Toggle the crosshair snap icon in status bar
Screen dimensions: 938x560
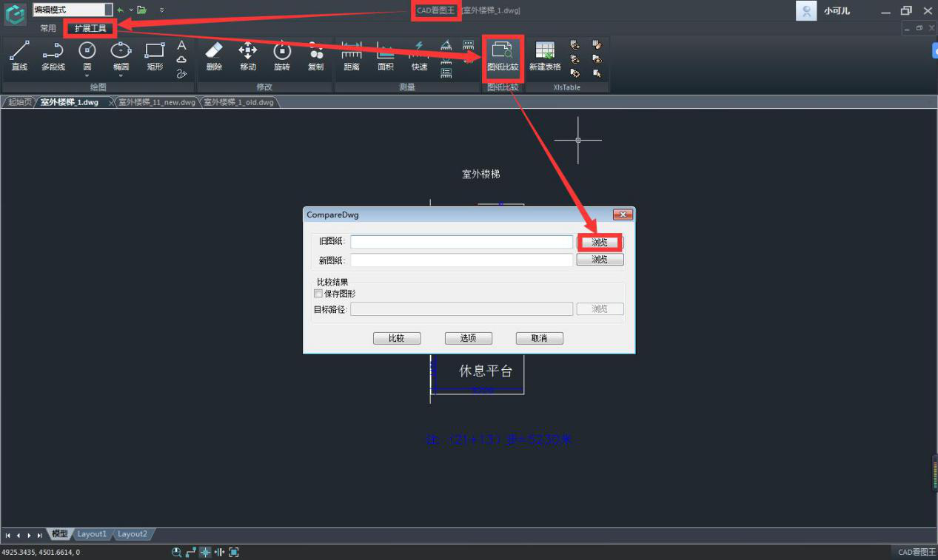[205, 552]
